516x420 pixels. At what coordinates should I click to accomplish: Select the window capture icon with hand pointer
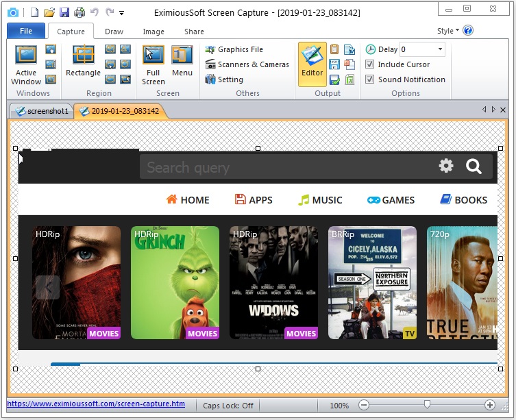[51, 49]
